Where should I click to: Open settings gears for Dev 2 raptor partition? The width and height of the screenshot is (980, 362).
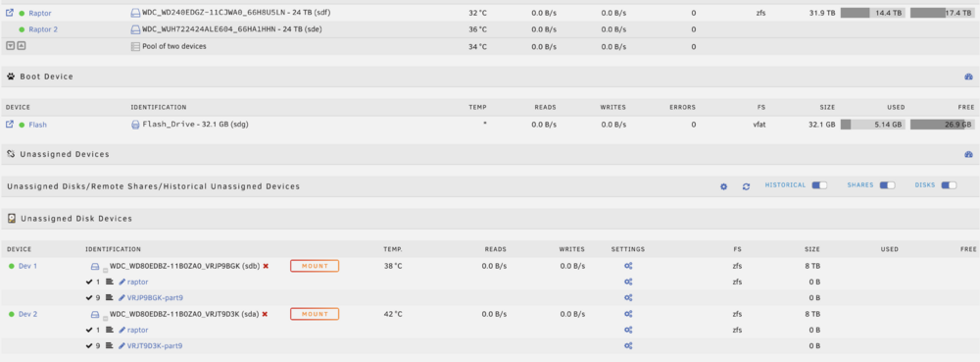(628, 330)
